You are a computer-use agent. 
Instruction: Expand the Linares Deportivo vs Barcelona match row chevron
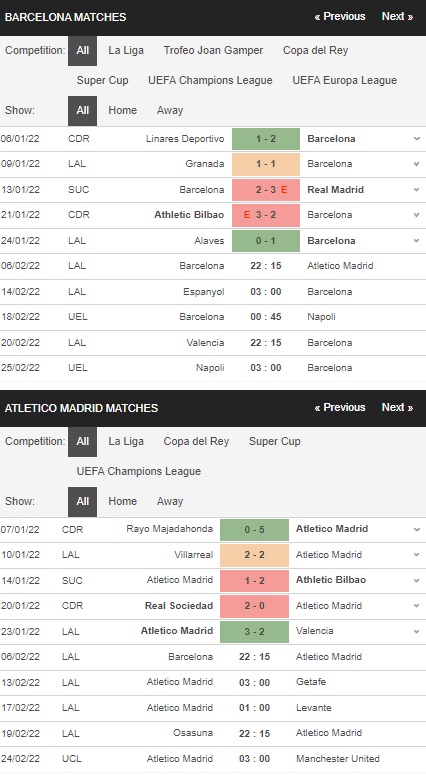417,139
